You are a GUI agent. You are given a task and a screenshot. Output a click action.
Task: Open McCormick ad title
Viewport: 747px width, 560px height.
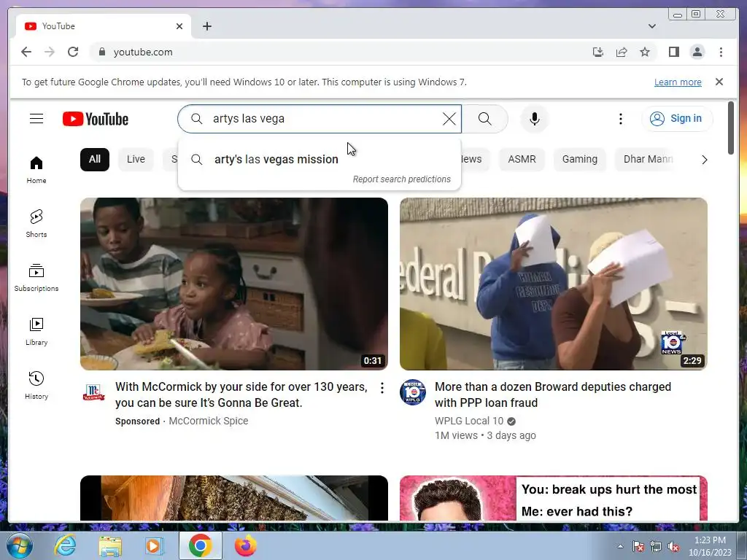pyautogui.click(x=241, y=394)
